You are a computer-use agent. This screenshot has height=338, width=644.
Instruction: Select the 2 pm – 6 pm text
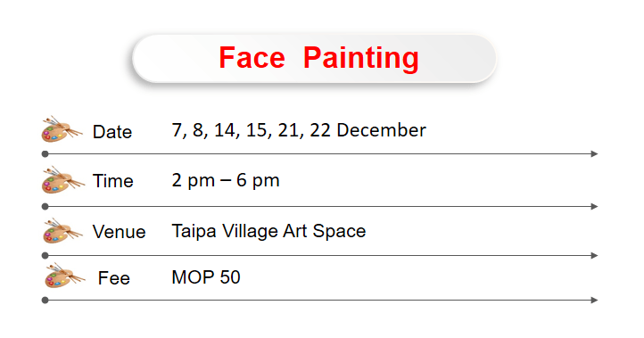point(226,180)
